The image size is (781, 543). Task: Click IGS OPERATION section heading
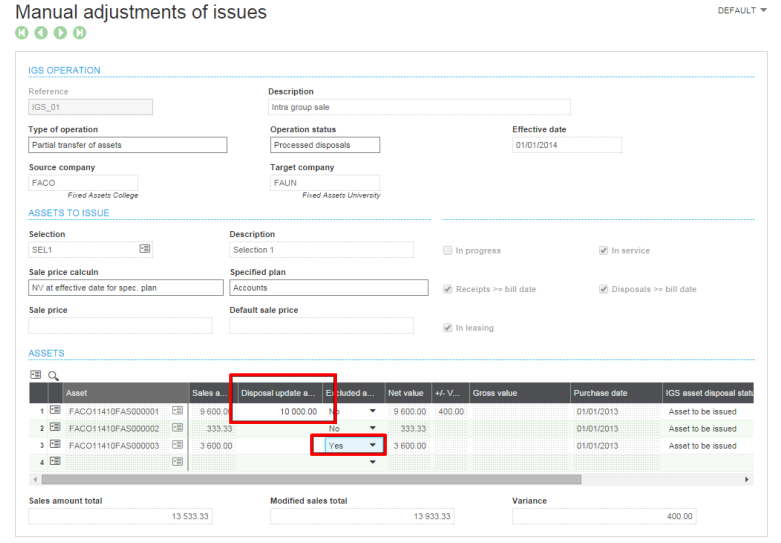coord(64,70)
